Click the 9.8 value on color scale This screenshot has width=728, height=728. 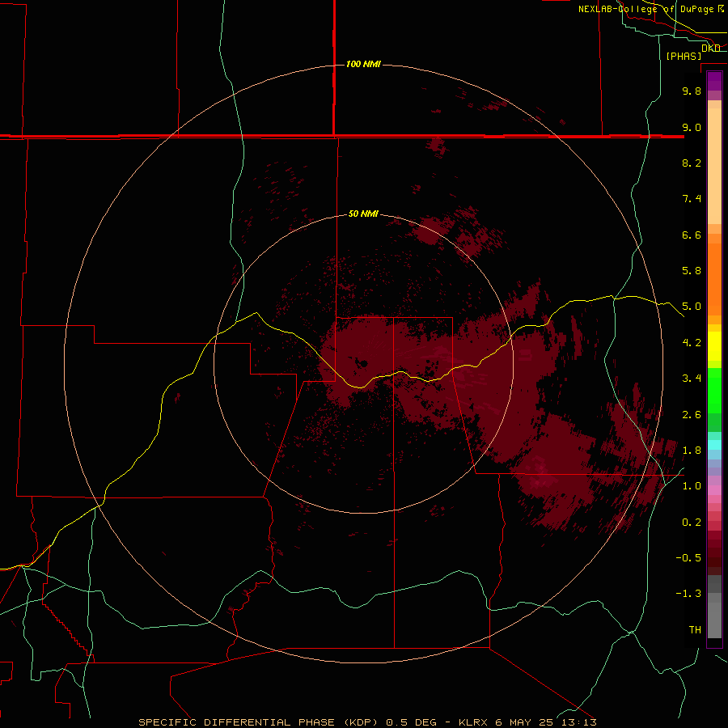692,91
